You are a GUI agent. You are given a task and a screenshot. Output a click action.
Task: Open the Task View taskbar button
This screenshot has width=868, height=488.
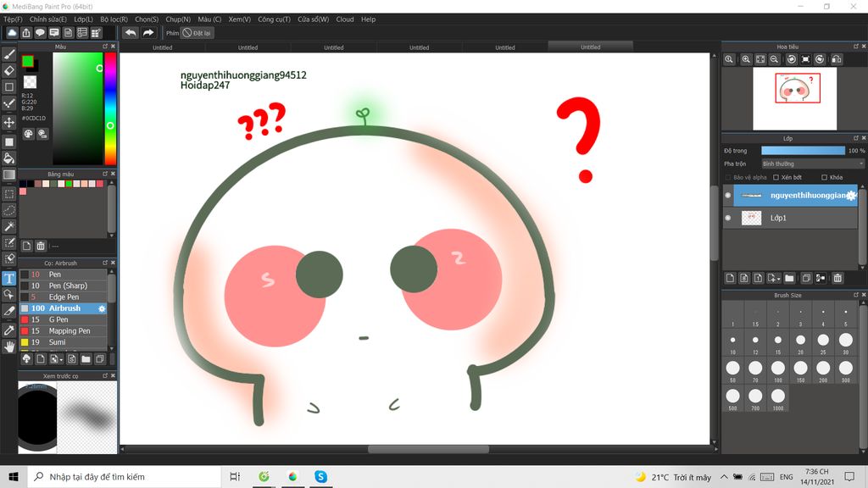pos(235,476)
